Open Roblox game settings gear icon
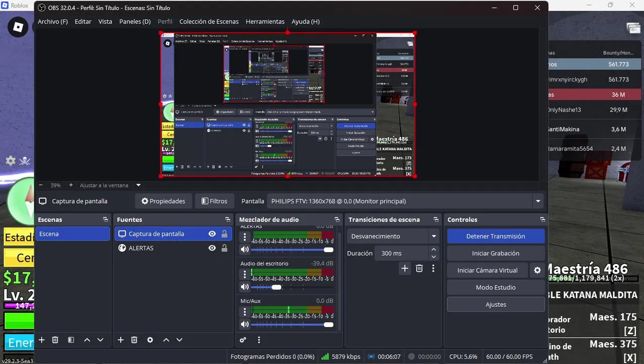The image size is (644, 364). click(x=11, y=161)
